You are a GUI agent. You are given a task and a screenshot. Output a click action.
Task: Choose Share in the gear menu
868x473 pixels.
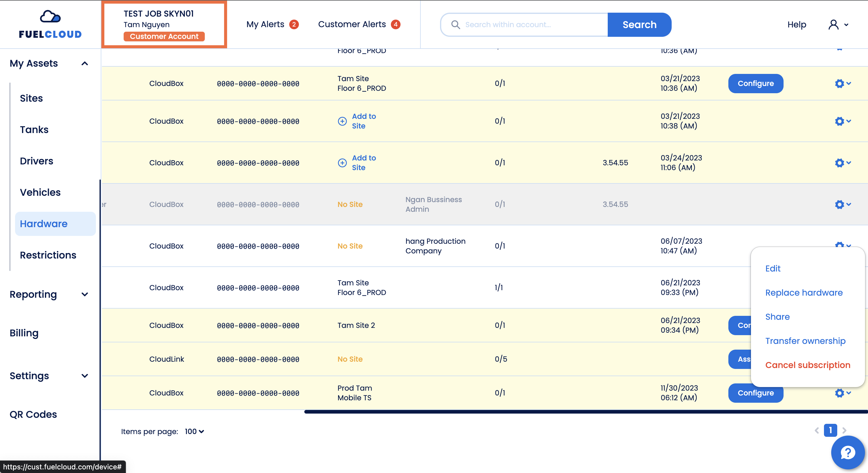777,316
